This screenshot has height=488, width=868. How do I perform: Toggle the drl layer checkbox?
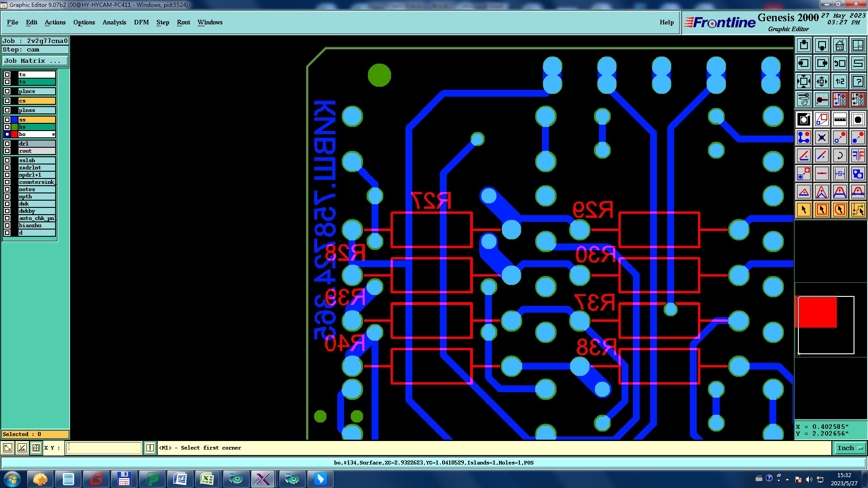pyautogui.click(x=7, y=144)
